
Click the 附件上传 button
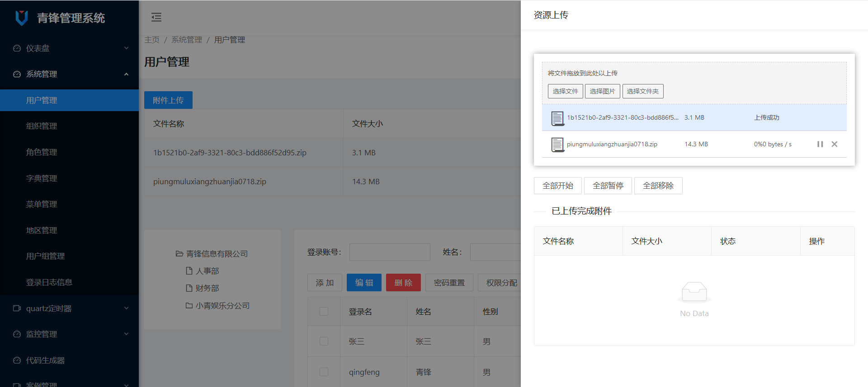(x=168, y=100)
